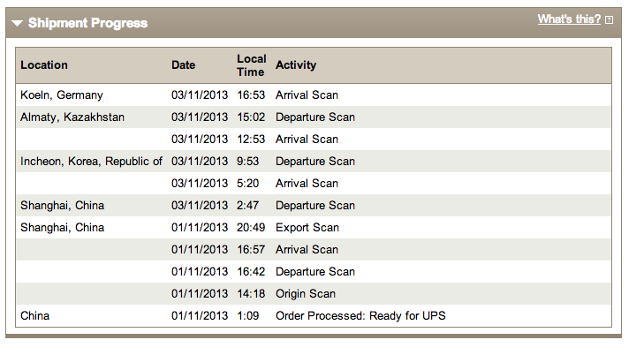Click the Origin Scan activity entry
Screen dimensions: 644x355
pos(306,294)
